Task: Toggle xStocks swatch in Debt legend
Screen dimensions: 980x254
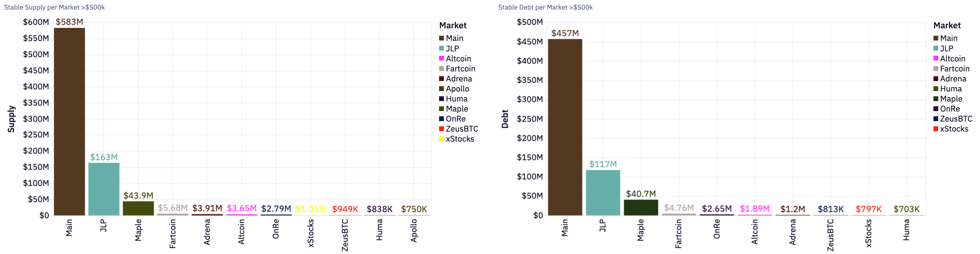Action: coord(936,129)
